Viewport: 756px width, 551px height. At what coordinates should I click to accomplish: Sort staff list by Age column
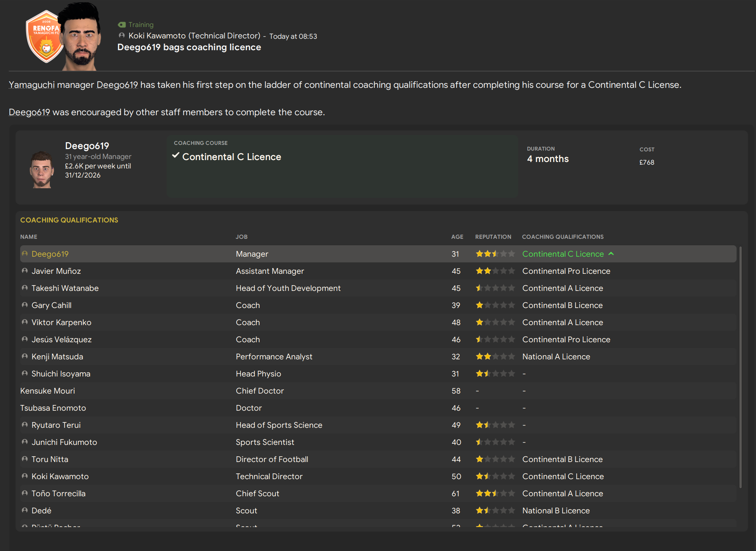[457, 237]
